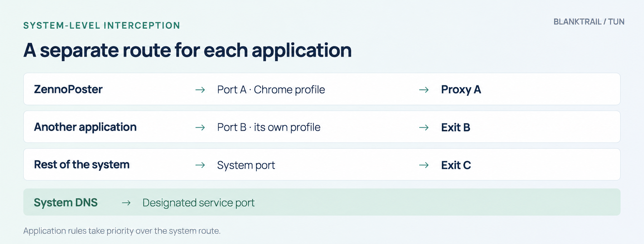Click "Port A · Chrome profile" text

tap(271, 90)
